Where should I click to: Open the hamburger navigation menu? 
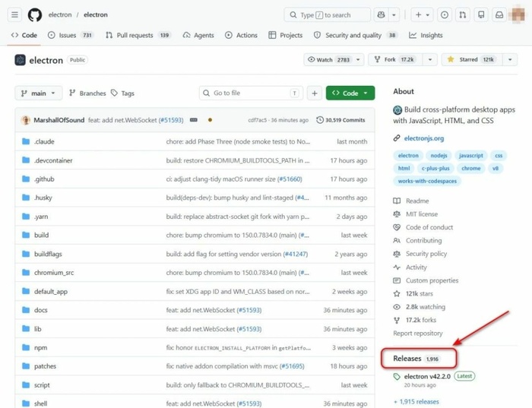14,15
